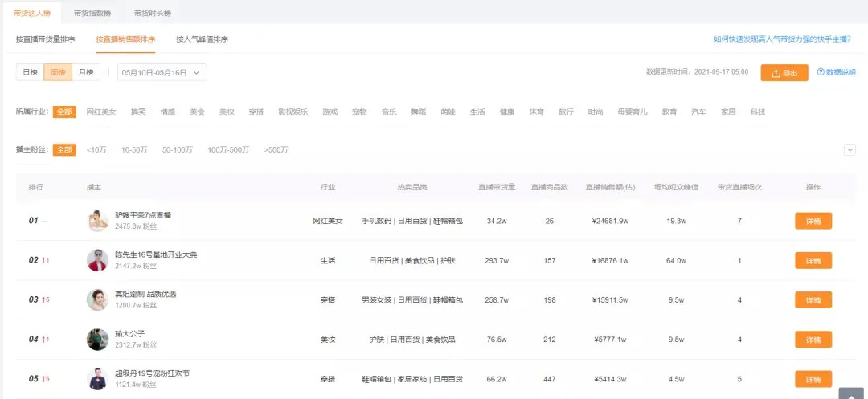Open avatar of 陈先生16号基地开业大典
This screenshot has width=868, height=399.
[x=98, y=260]
